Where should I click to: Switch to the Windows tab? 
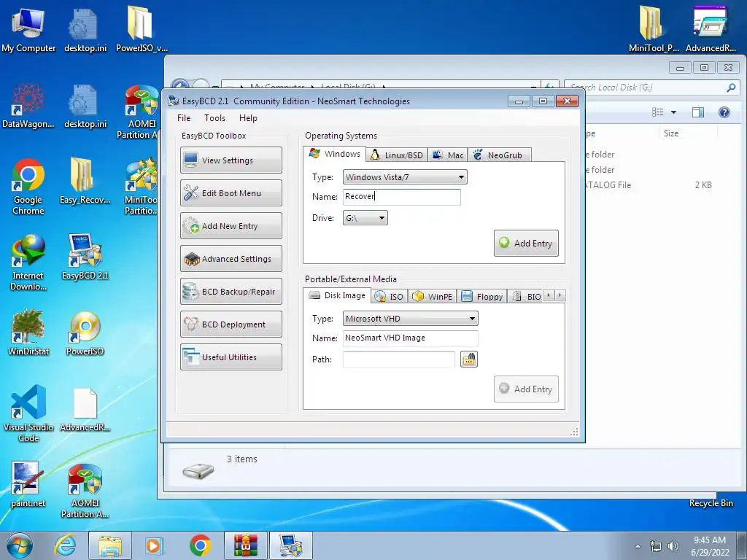tap(334, 154)
